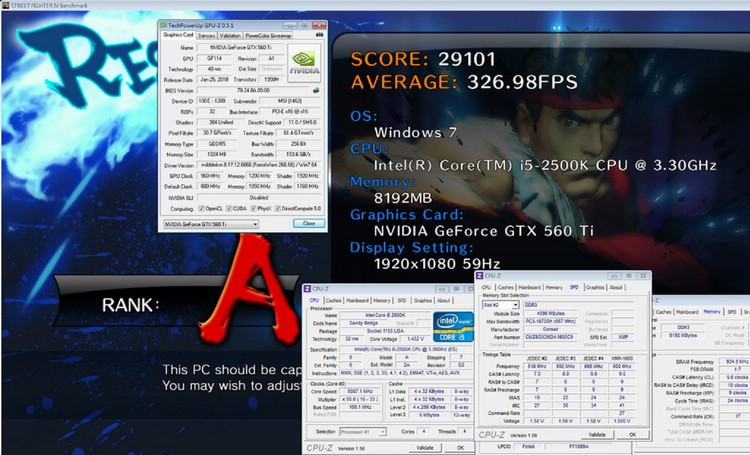The height and width of the screenshot is (455, 750).
Task: Click the BIOS Version field in GPU-Z
Action: tap(254, 90)
